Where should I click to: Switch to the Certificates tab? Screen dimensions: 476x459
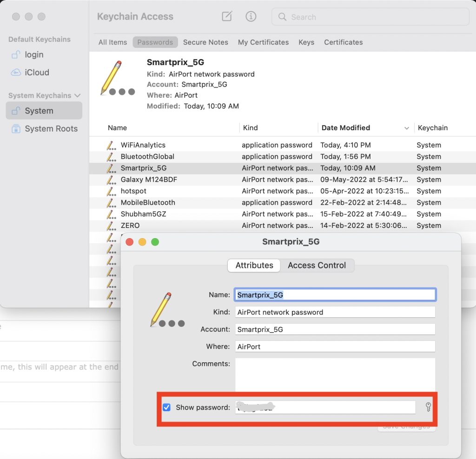point(344,42)
